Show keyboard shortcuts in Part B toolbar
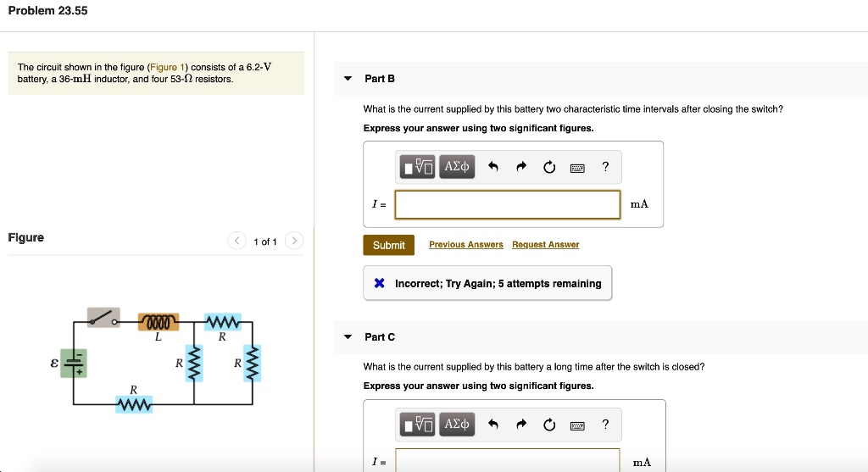The height and width of the screenshot is (472, 868). pyautogui.click(x=577, y=169)
